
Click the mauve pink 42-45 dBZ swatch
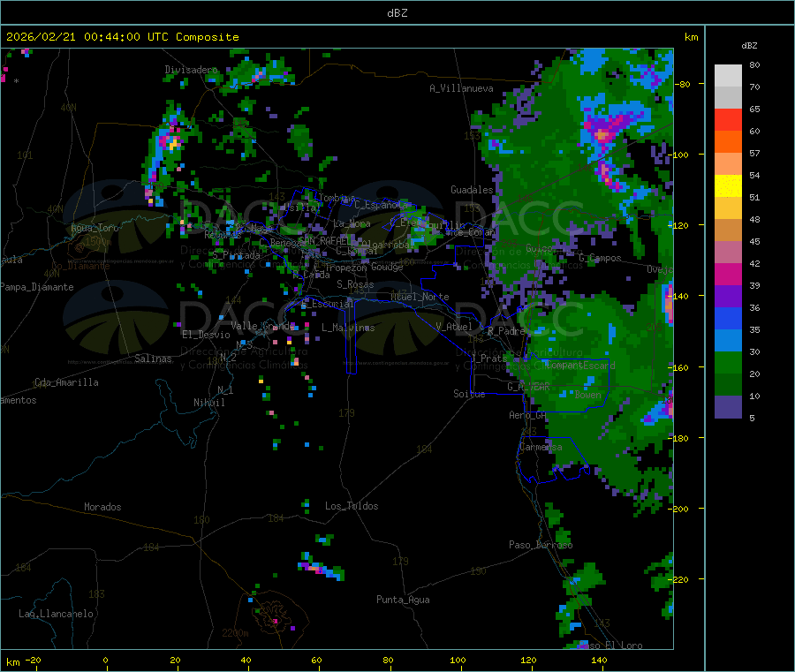click(728, 253)
